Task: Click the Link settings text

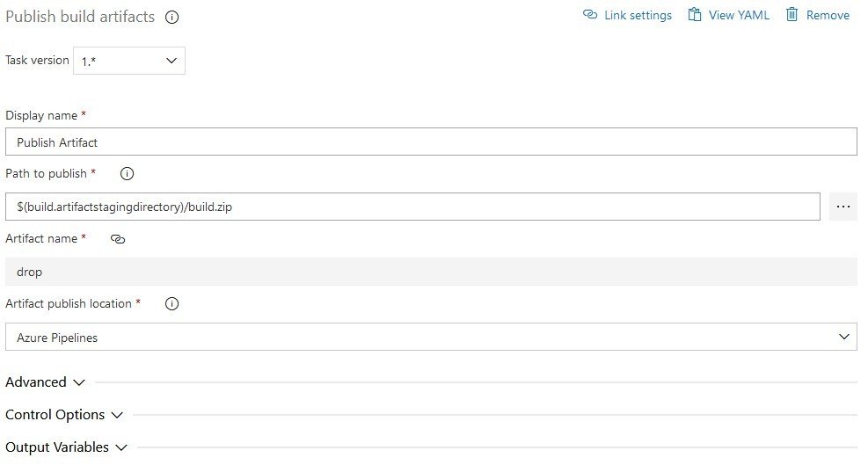Action: [x=638, y=16]
